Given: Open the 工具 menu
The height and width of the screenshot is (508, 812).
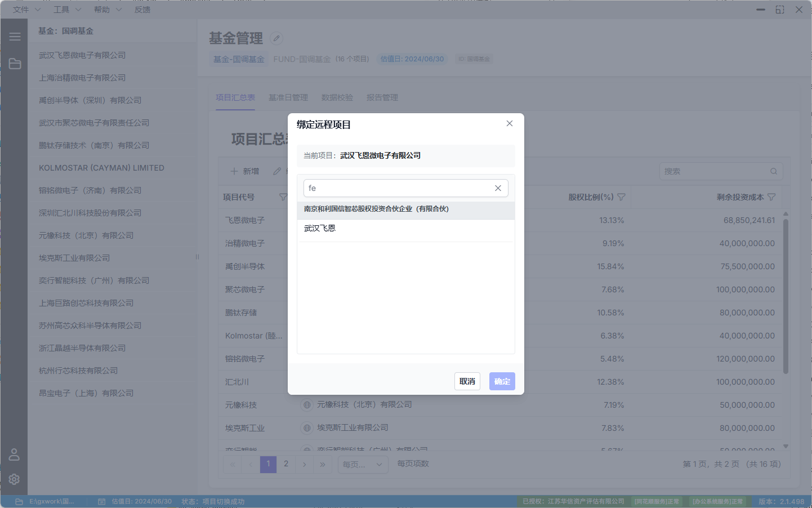Looking at the screenshot, I should (x=67, y=10).
